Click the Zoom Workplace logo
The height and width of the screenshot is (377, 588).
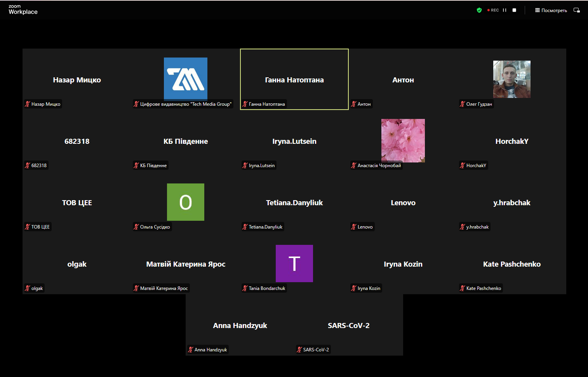(x=23, y=9)
